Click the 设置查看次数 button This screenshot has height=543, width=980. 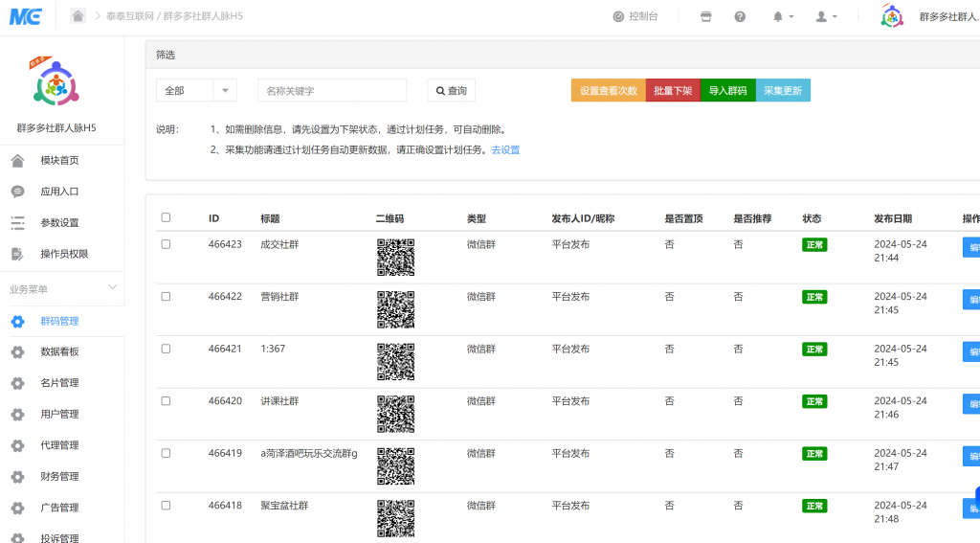point(608,91)
